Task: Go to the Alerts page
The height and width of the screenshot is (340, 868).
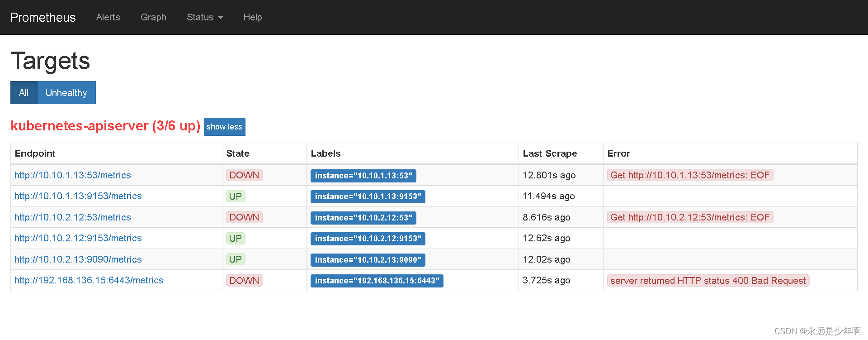Action: coord(108,17)
